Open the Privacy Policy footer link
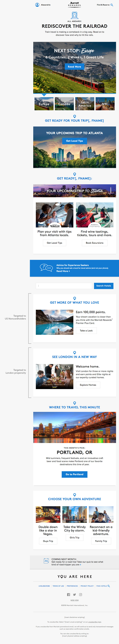Viewport: 119px width, 644px height. (87, 586)
